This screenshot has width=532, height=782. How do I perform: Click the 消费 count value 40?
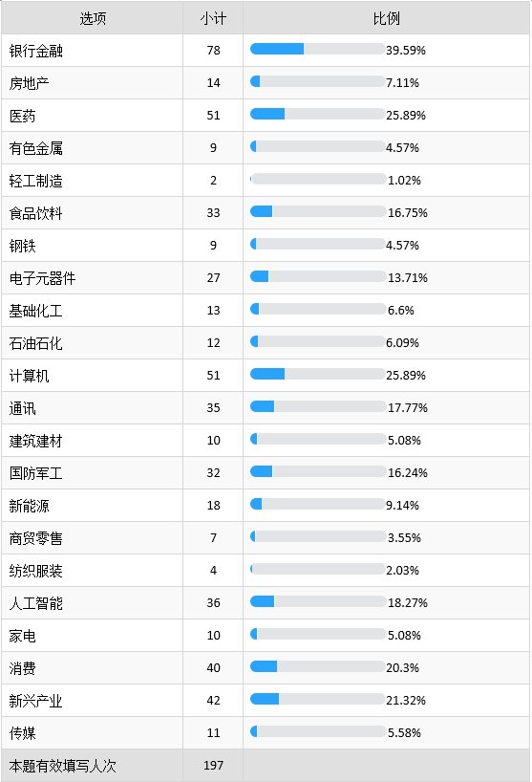[213, 668]
